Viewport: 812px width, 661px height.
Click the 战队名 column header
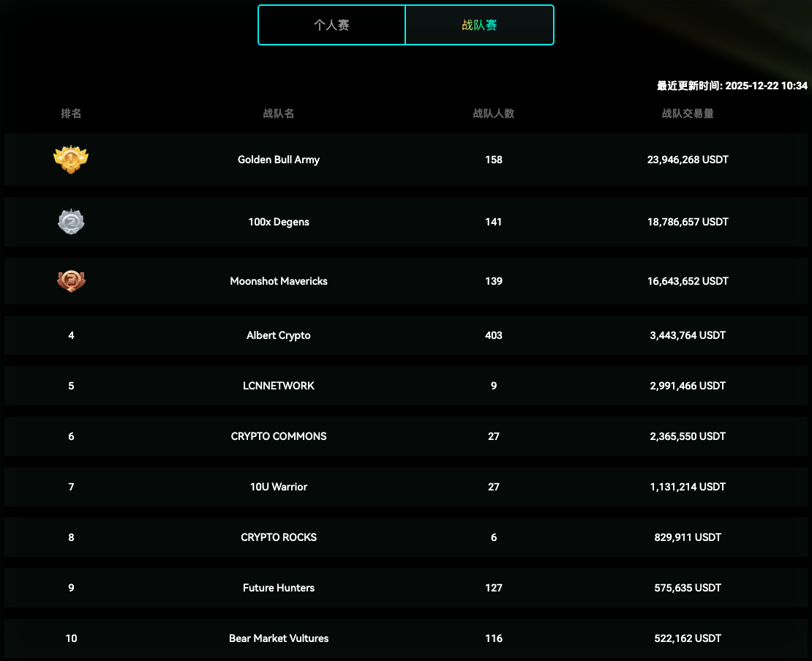279,113
